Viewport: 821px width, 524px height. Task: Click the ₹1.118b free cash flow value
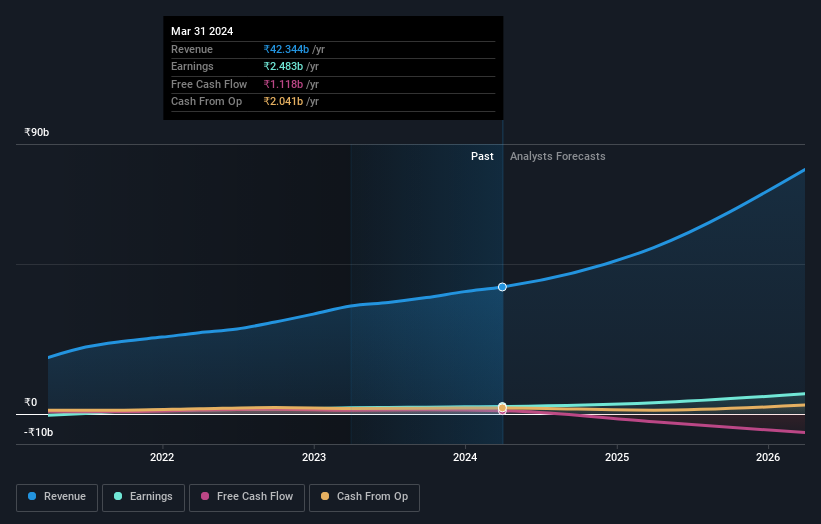coord(283,84)
